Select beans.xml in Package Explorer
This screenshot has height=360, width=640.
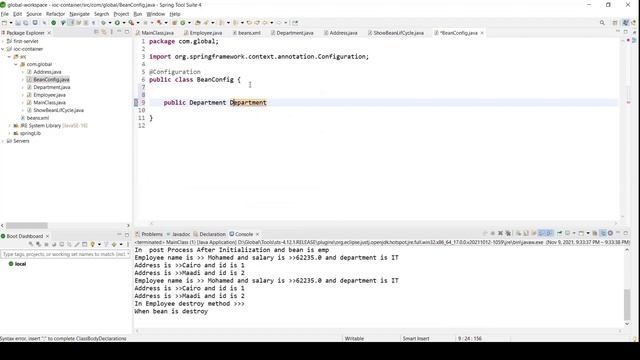tap(38, 118)
